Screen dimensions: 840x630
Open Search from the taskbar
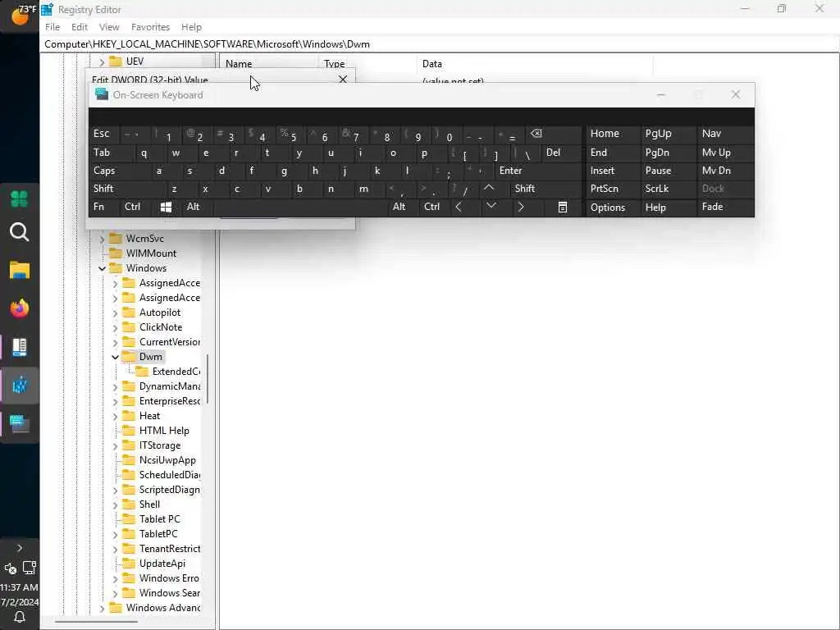point(20,232)
